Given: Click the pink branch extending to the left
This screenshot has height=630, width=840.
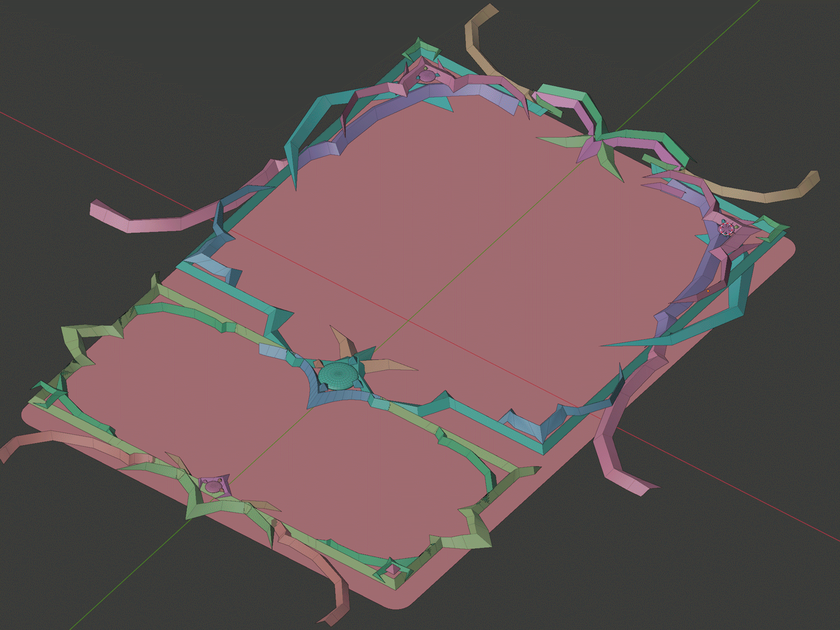Looking at the screenshot, I should click(140, 223).
